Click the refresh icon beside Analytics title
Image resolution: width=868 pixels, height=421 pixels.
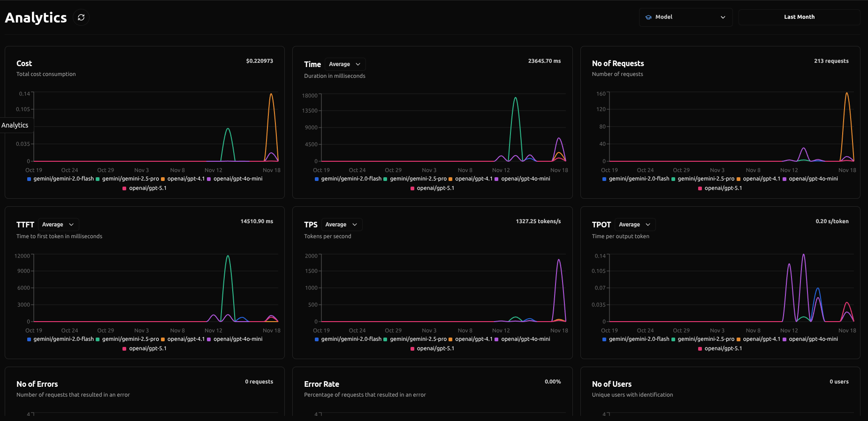81,17
